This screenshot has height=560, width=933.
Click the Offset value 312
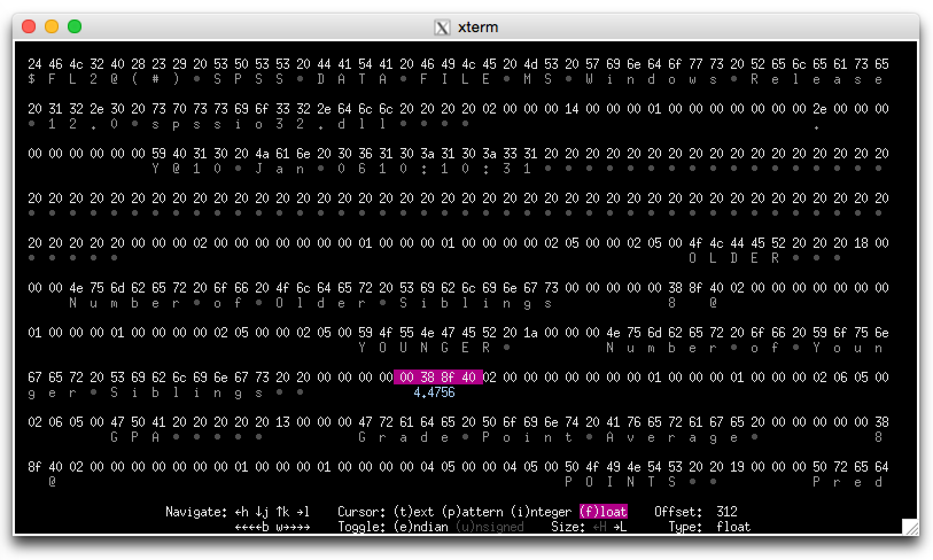click(x=727, y=511)
